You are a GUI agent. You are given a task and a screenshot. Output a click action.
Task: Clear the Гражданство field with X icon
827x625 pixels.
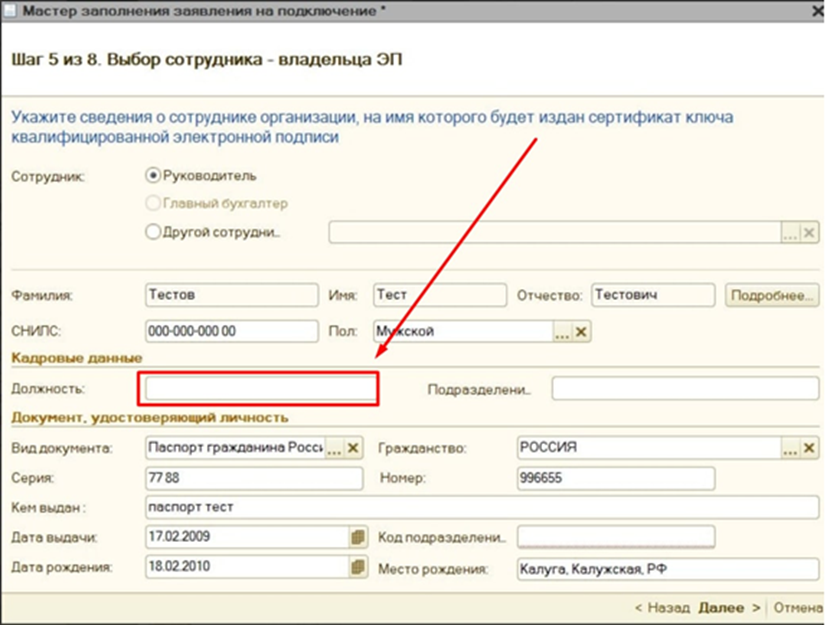[x=812, y=448]
